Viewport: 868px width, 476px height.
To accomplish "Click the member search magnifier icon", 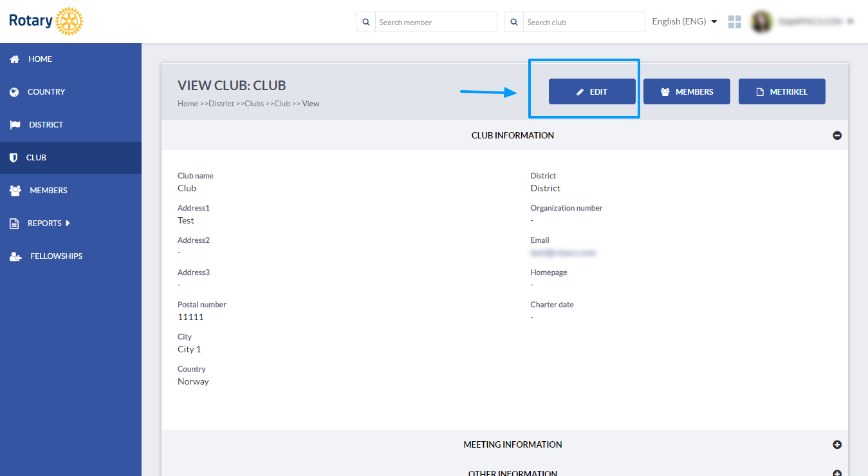I will (366, 22).
